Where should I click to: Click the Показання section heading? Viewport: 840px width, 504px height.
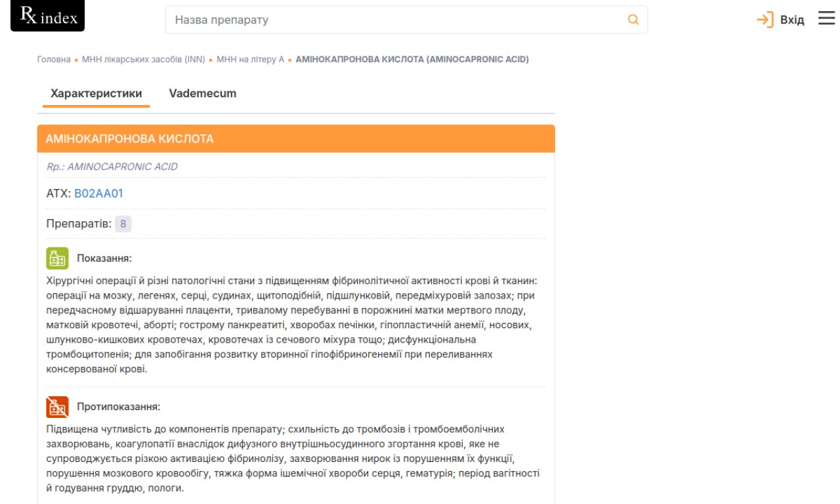click(104, 258)
